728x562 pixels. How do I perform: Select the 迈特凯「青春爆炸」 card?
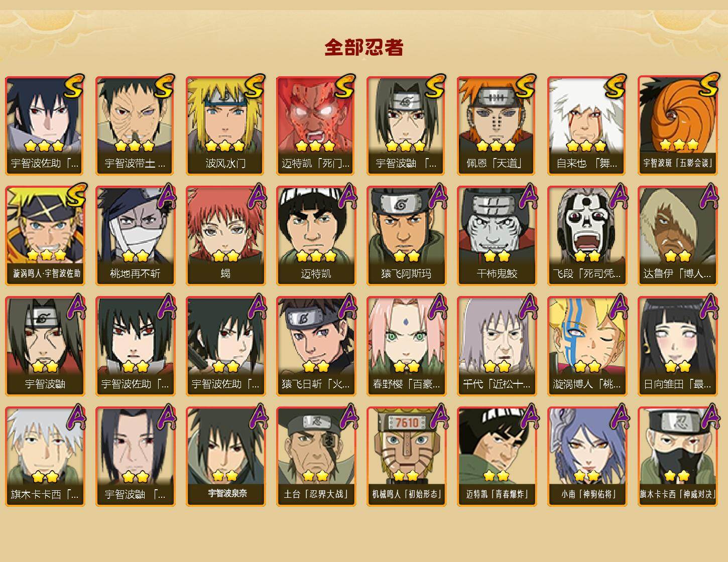(x=497, y=457)
